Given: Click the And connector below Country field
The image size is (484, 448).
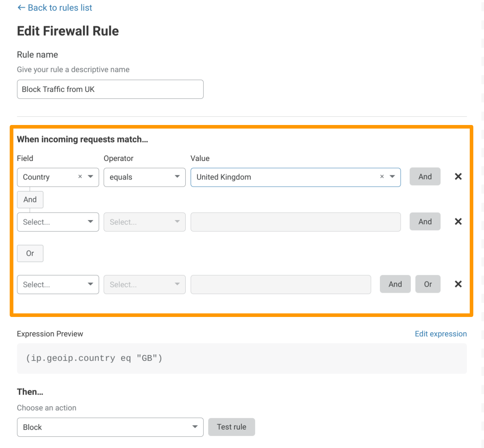Looking at the screenshot, I should [30, 200].
